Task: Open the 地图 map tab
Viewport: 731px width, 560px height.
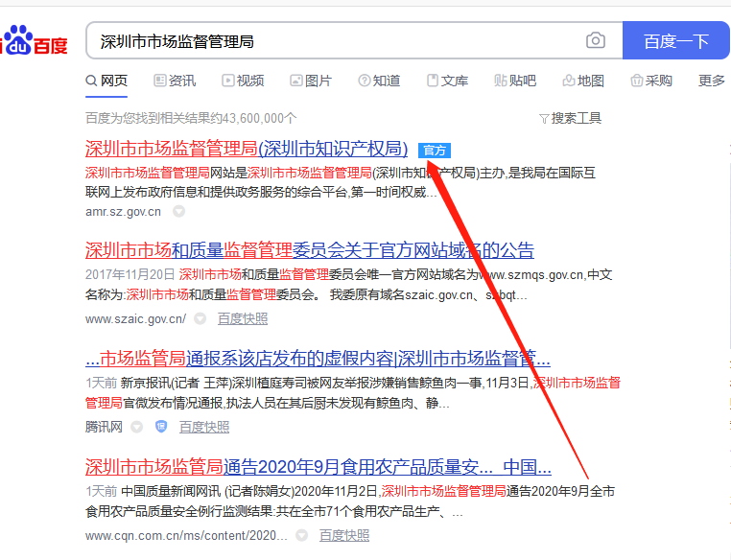Action: tap(583, 81)
